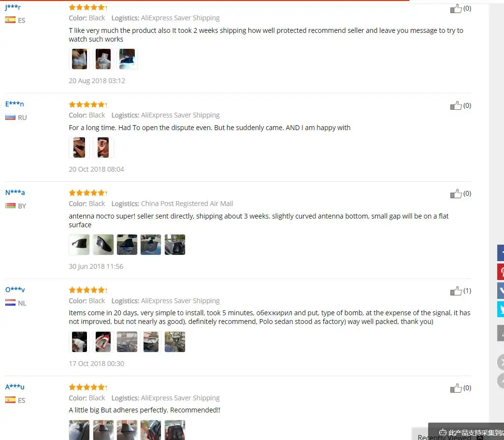This screenshot has height=440, width=504.
Task: Open third photo in N***a's review
Action: [x=127, y=245]
